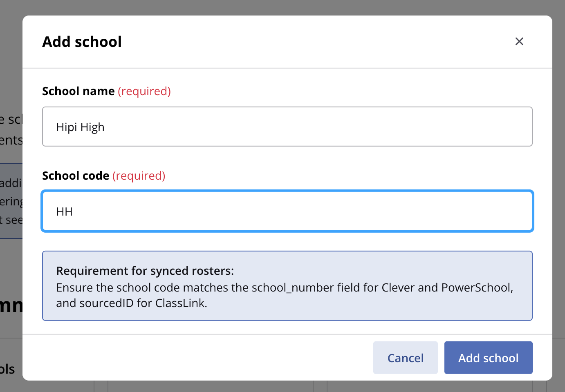
Task: Click the info text mentioning Clever and PowerSchool
Action: (x=285, y=287)
